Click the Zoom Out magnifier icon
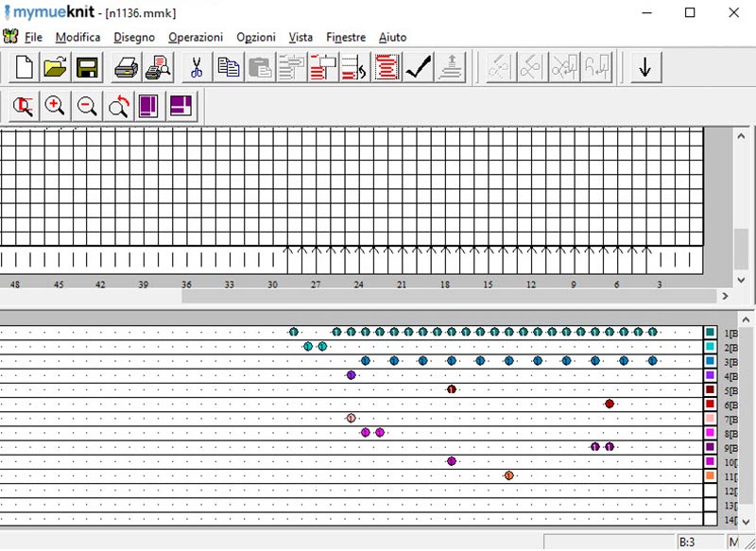The height and width of the screenshot is (551, 756). [87, 106]
